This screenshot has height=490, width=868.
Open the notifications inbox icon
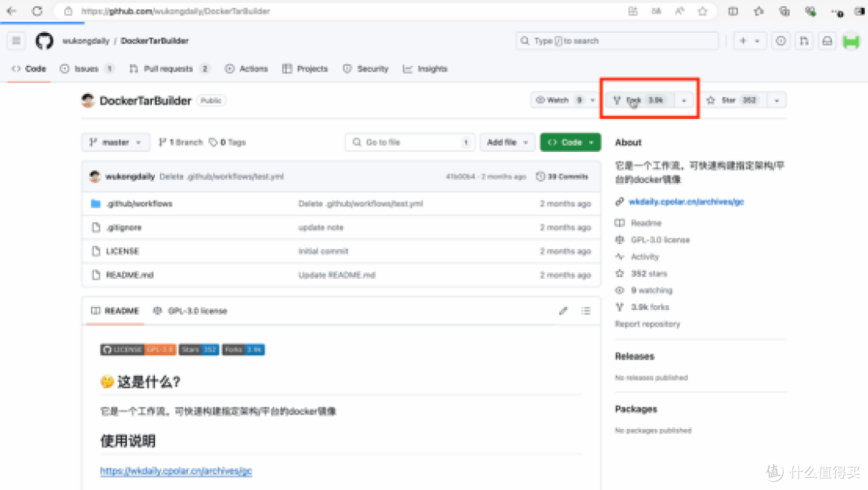[826, 41]
